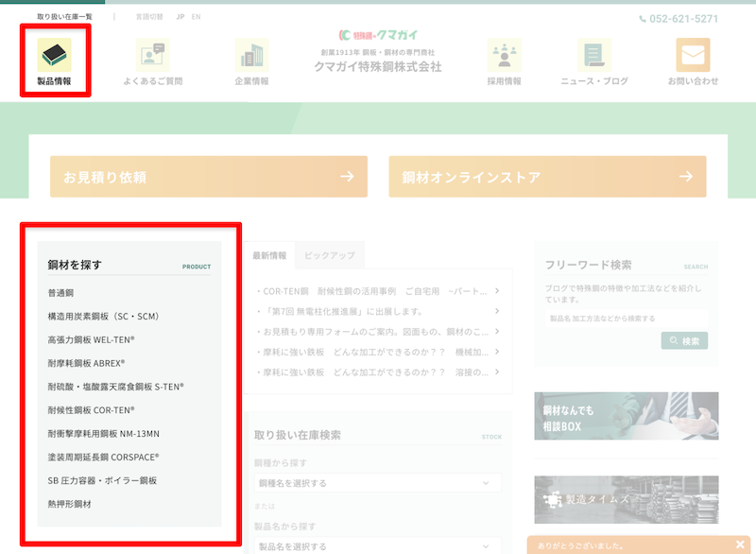Open SB 圧力容器・ボイラー鋼板 link

point(102,480)
